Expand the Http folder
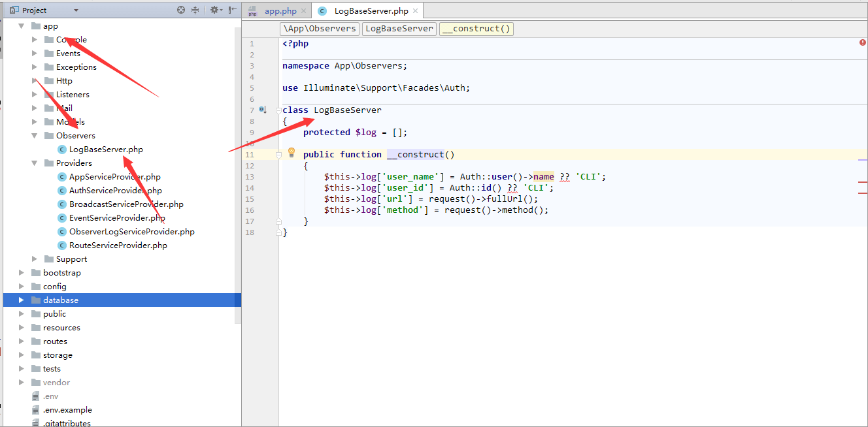Viewport: 868px width, 427px height. click(x=35, y=80)
